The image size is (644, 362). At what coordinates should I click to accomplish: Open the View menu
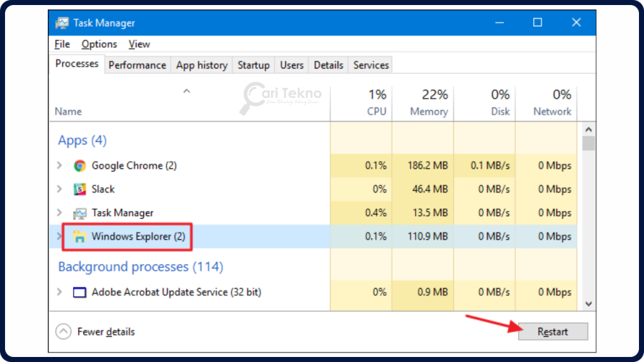(x=139, y=44)
